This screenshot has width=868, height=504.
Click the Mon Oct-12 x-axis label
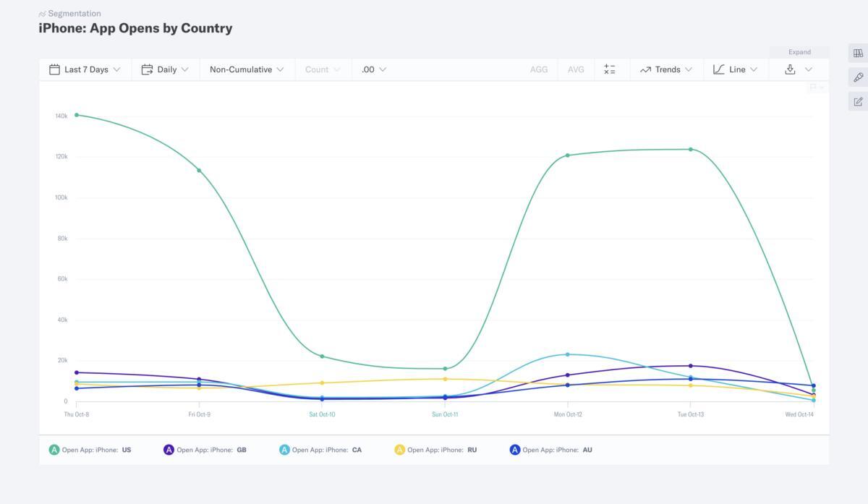coord(568,414)
